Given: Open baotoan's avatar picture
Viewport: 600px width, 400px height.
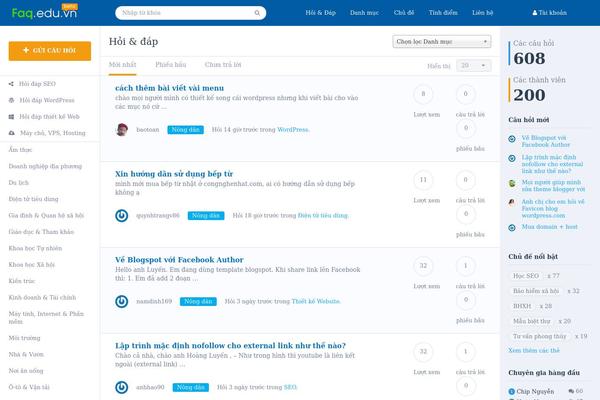Looking at the screenshot, I should coord(122,130).
